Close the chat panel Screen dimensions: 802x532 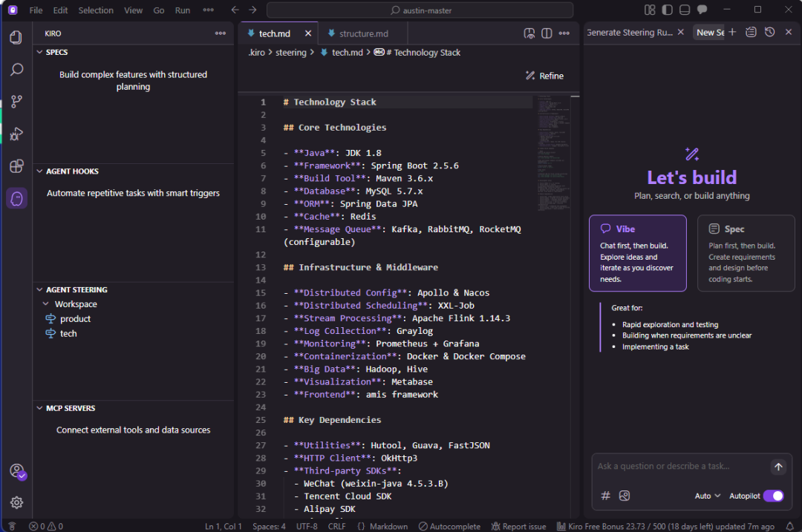tap(789, 32)
